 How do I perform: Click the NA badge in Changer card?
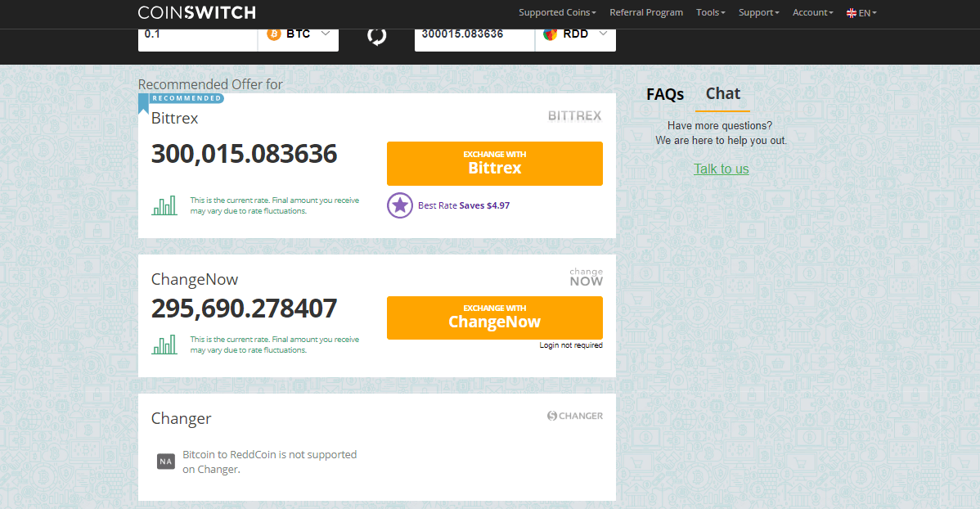[x=165, y=462]
